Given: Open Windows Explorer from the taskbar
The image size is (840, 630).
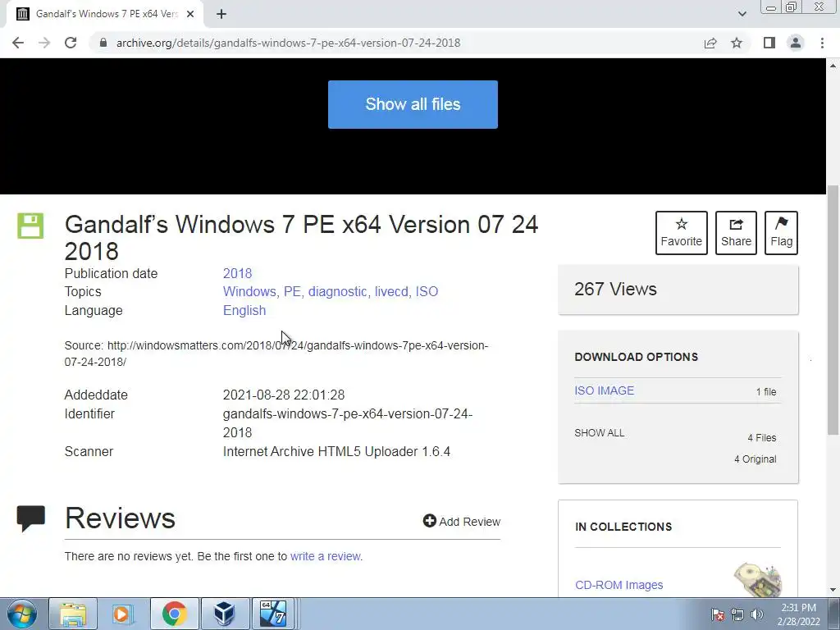Looking at the screenshot, I should click(x=73, y=614).
